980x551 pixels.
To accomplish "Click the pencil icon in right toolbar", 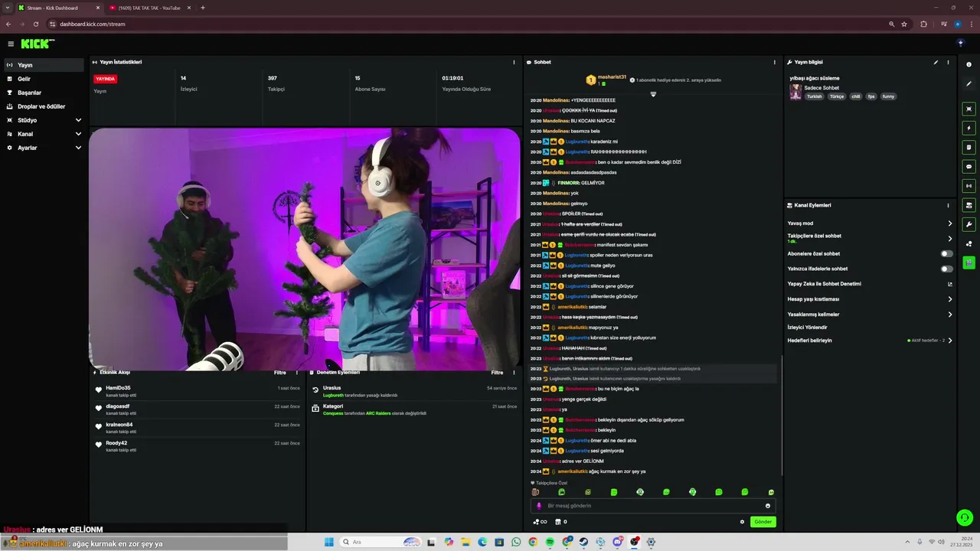I will pyautogui.click(x=969, y=83).
